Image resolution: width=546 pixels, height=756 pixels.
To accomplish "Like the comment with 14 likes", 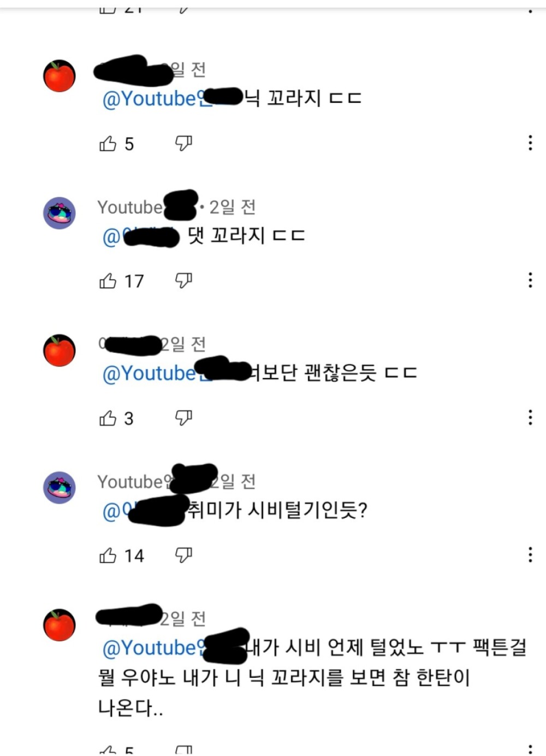I will (108, 556).
